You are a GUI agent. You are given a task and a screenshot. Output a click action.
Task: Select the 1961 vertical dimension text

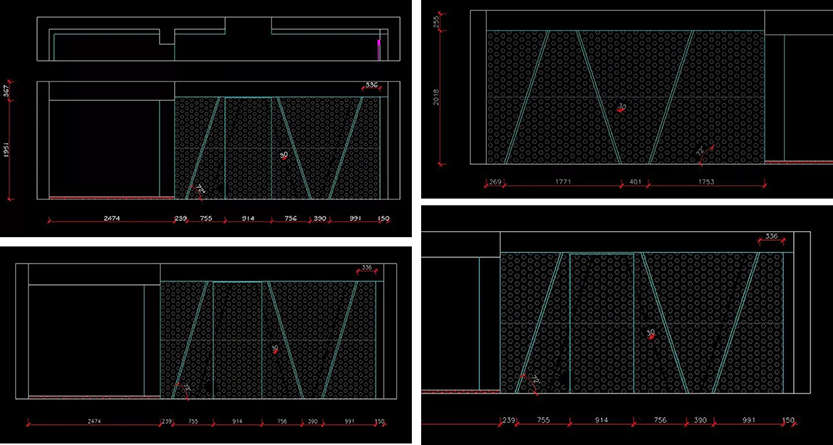tap(7, 149)
